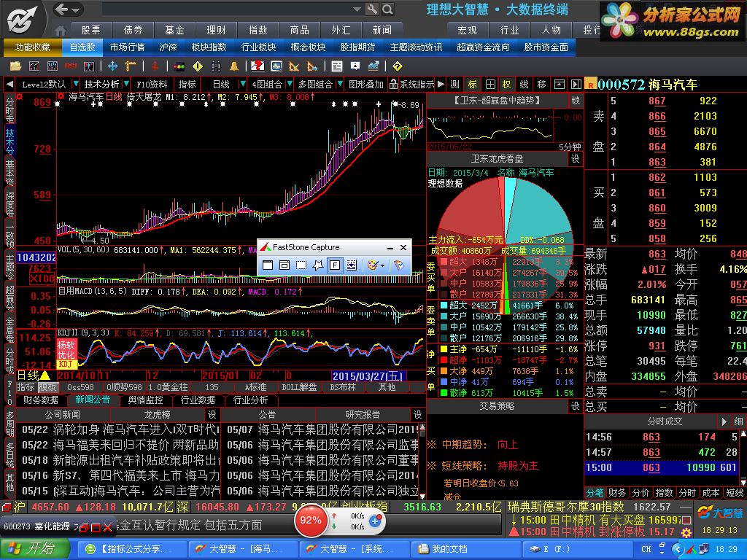Screen dimensions: 747x560
Task: Click the red question mark chart icon
Action: click(258, 66)
